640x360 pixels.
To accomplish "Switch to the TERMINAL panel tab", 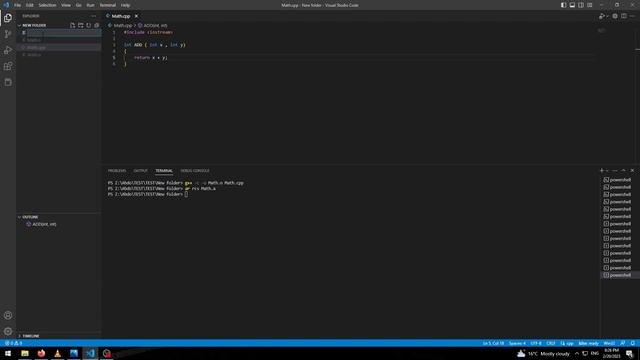I will 164,171.
